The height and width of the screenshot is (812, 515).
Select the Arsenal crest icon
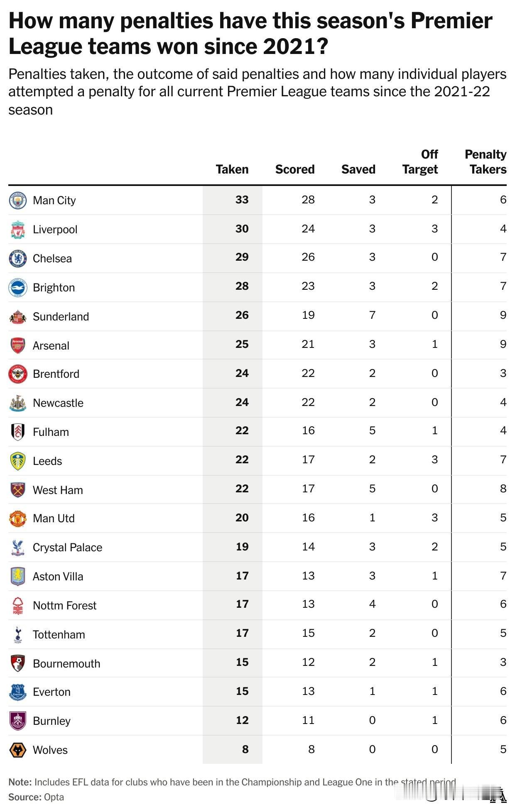(18, 345)
